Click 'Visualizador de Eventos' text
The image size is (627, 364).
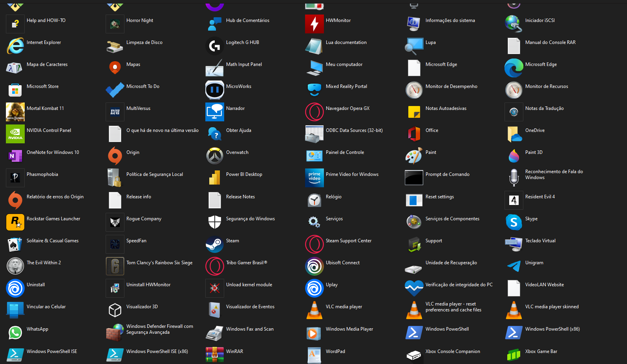tap(250, 307)
